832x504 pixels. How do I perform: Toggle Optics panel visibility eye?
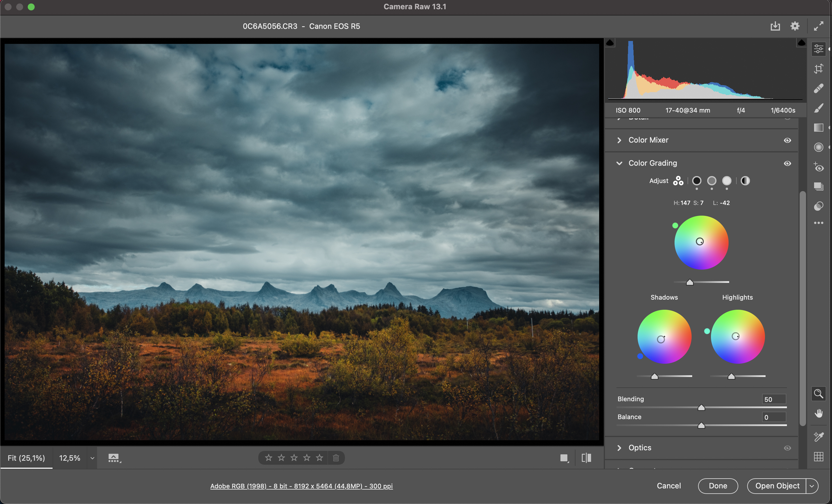pyautogui.click(x=787, y=448)
